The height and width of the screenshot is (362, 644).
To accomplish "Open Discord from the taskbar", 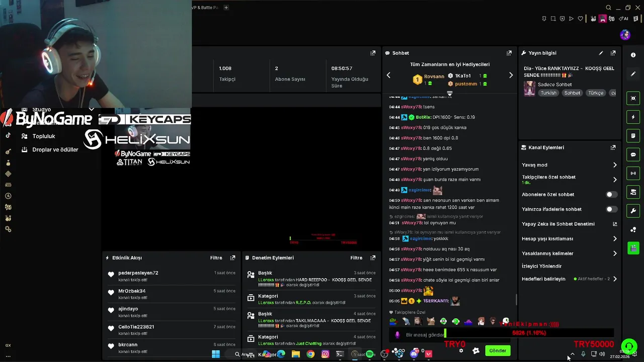I will (414, 354).
